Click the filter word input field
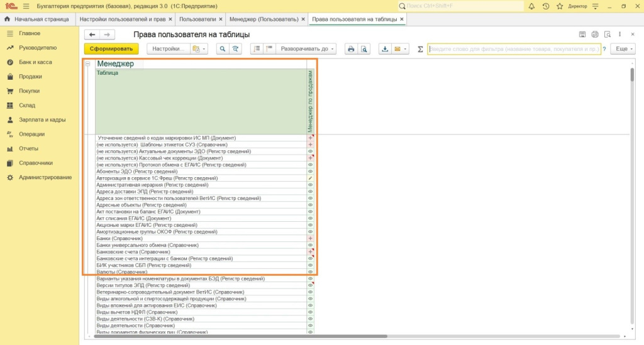The image size is (644, 345). [513, 49]
